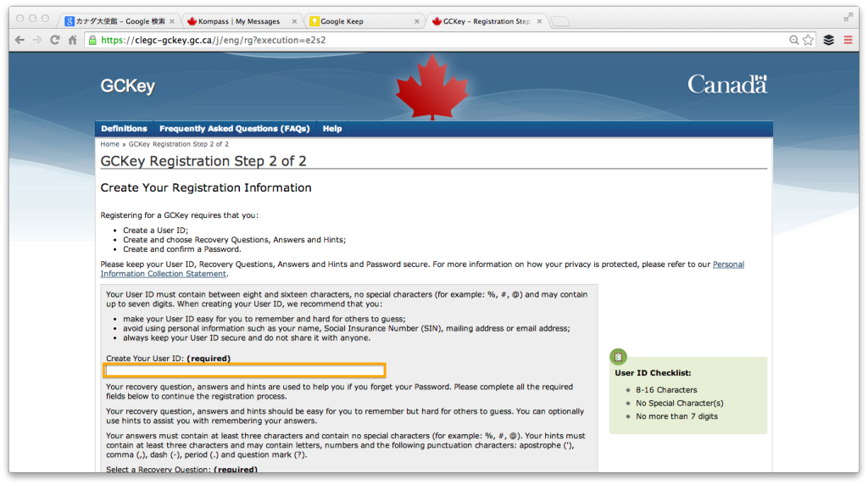Click the red maple leaf logo
This screenshot has height=485, width=868.
[x=432, y=87]
